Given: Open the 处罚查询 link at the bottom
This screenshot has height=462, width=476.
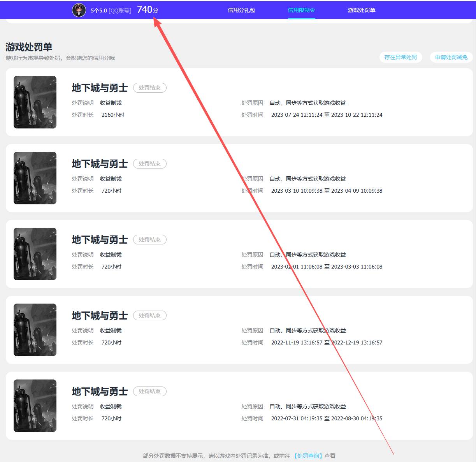Looking at the screenshot, I should click(x=308, y=456).
